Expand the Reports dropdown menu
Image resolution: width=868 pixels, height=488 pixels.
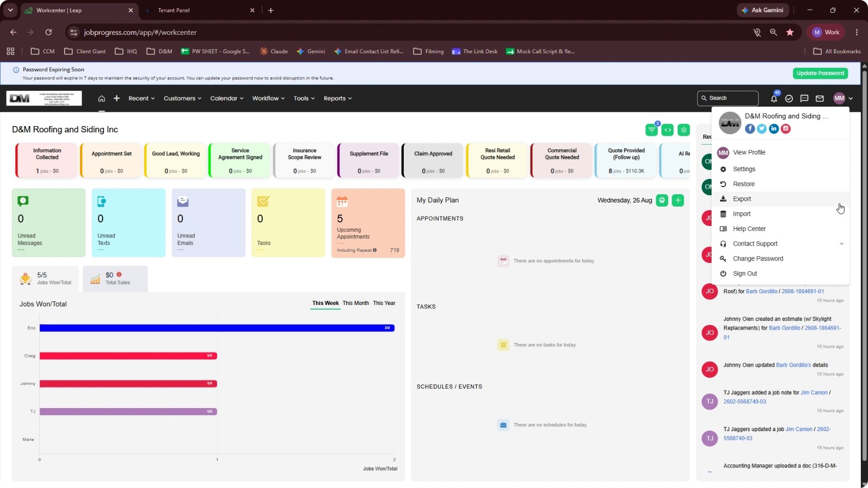click(x=338, y=98)
